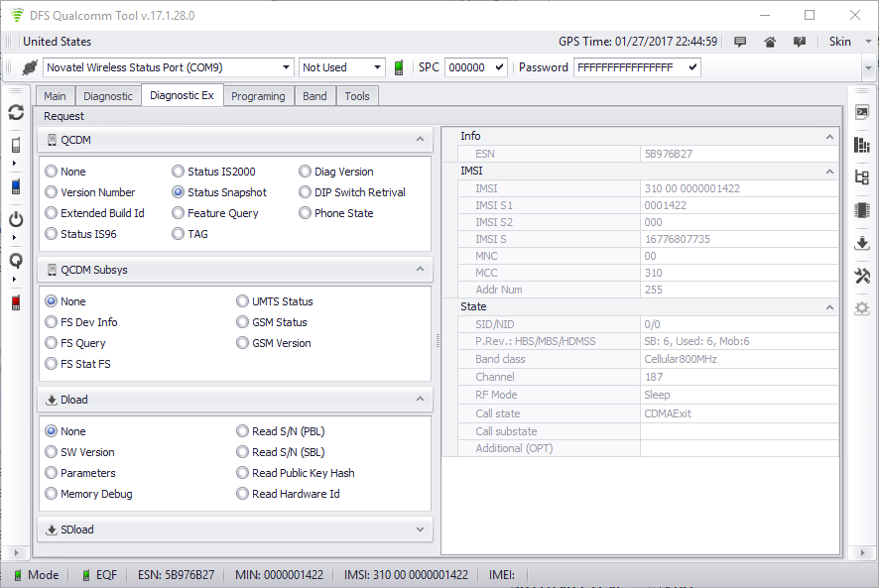Click the EQF status bar indicator
879x588 pixels.
(100, 575)
